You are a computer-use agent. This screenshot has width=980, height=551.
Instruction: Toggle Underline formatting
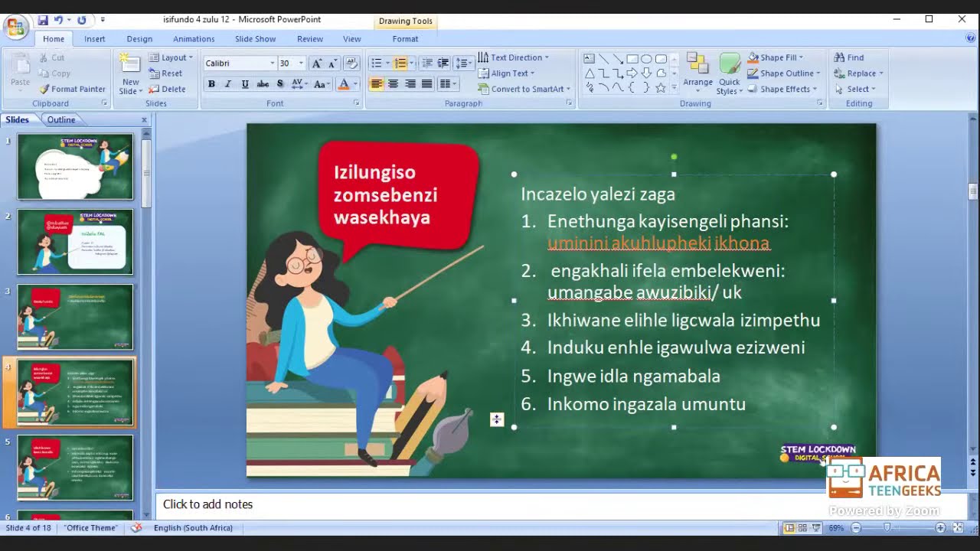pos(245,84)
